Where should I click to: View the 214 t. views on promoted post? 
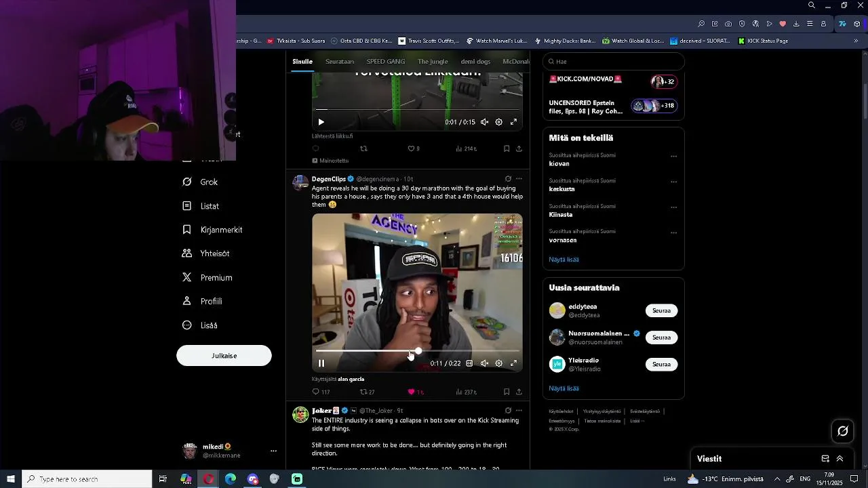[466, 148]
